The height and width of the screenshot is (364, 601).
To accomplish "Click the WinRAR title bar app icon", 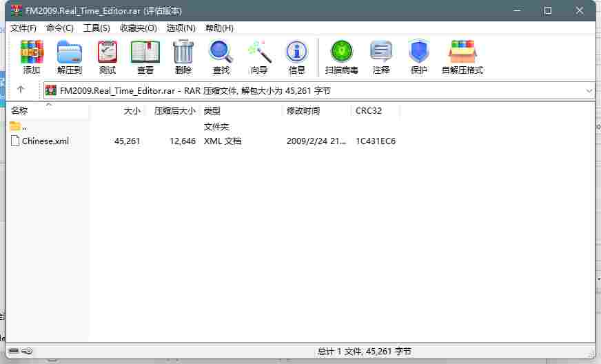I will coord(17,10).
